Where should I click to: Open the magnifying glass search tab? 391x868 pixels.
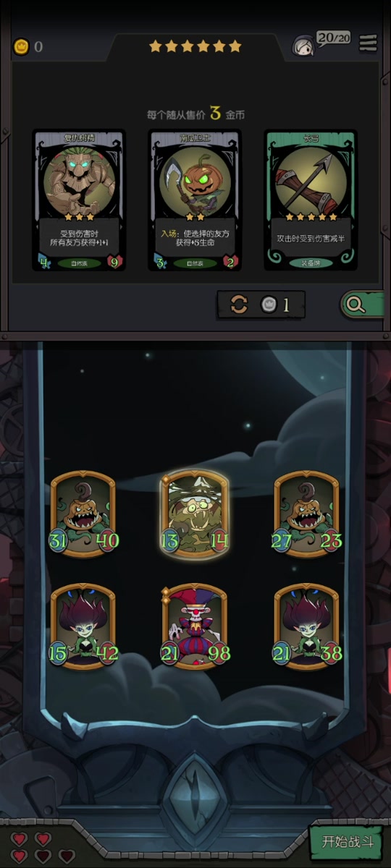[360, 305]
